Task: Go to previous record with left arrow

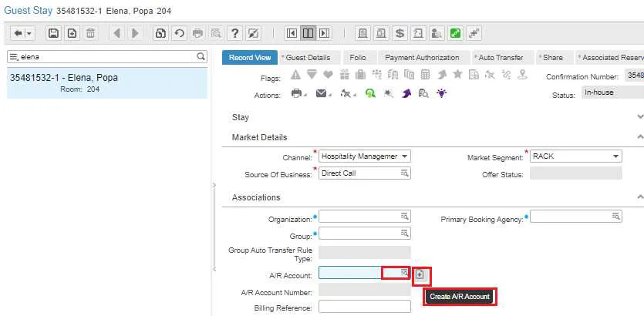Action: 117,33
